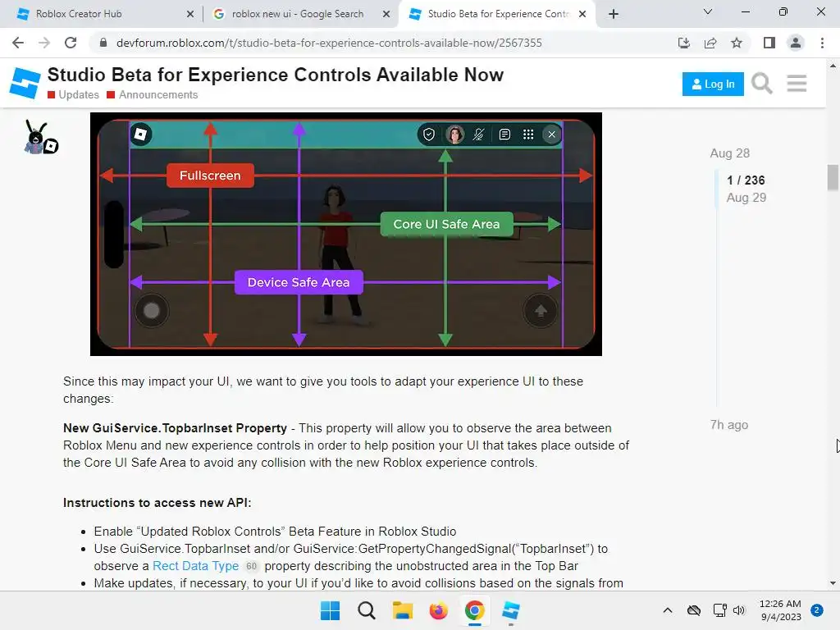Screen dimensions: 840x630
Task: Open the Windows Start menu
Action: [330, 610]
